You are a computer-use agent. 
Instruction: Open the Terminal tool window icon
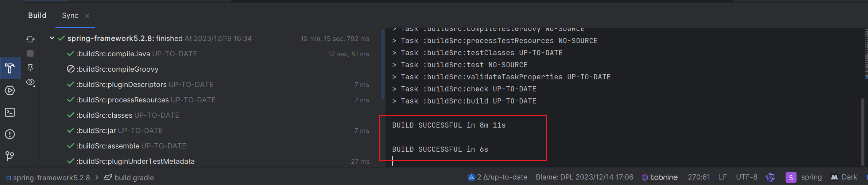point(10,112)
